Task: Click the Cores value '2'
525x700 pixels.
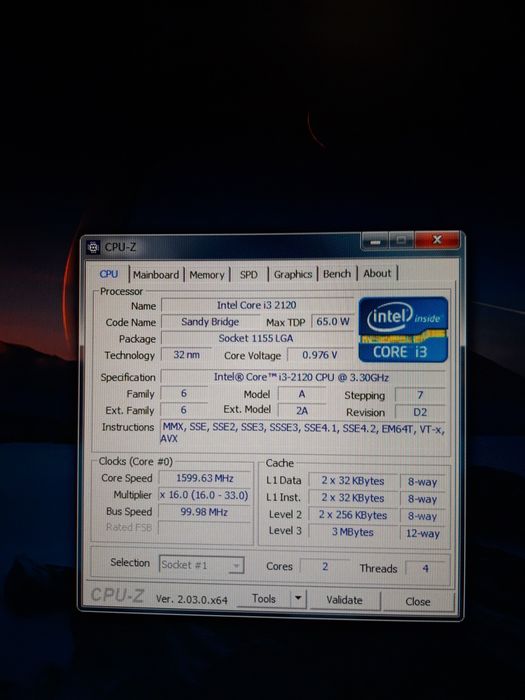Action: tap(325, 567)
